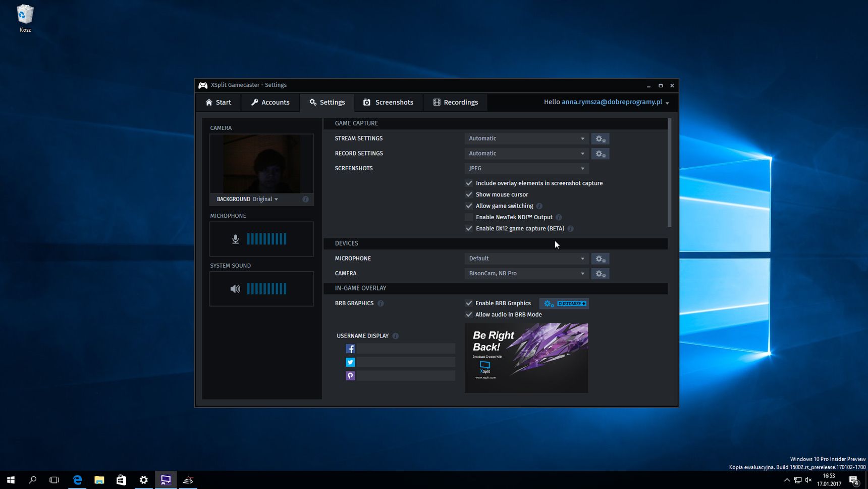Screen dimensions: 868x489
Task: Toggle Include overlay elements in screenshot capture
Action: (x=469, y=183)
